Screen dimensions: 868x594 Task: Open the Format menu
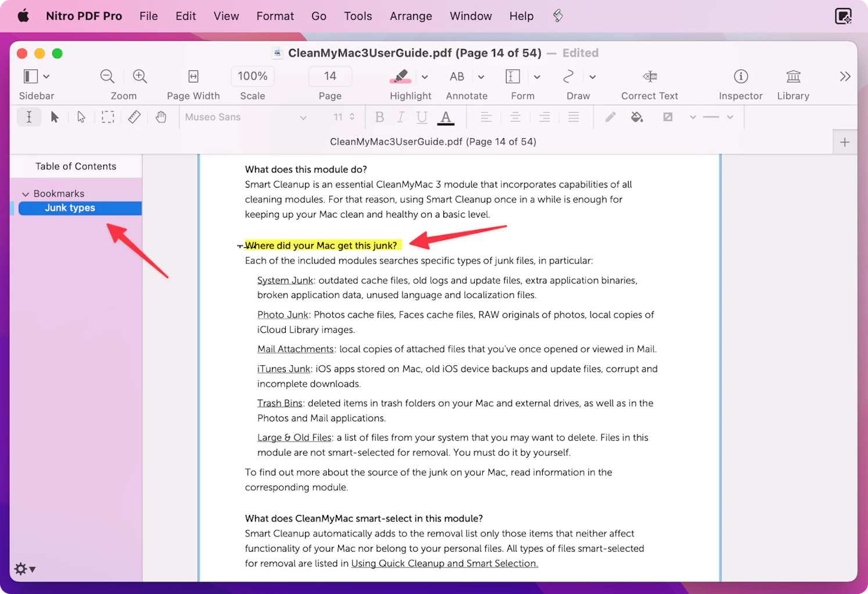[275, 16]
